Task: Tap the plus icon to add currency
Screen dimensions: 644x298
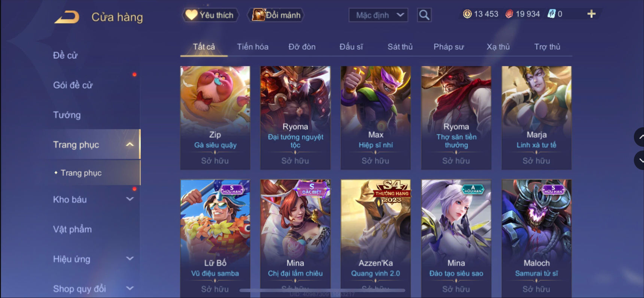Action: click(x=591, y=14)
